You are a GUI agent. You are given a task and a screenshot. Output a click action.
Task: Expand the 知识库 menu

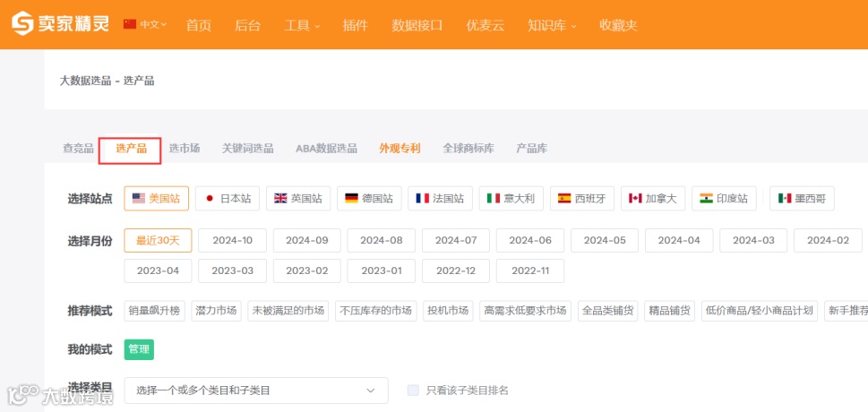(552, 25)
